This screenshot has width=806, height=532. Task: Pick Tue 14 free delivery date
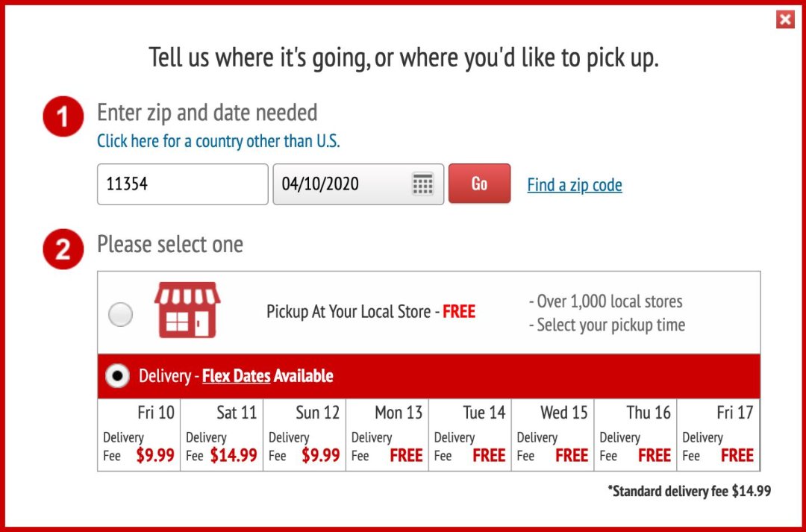(x=470, y=435)
